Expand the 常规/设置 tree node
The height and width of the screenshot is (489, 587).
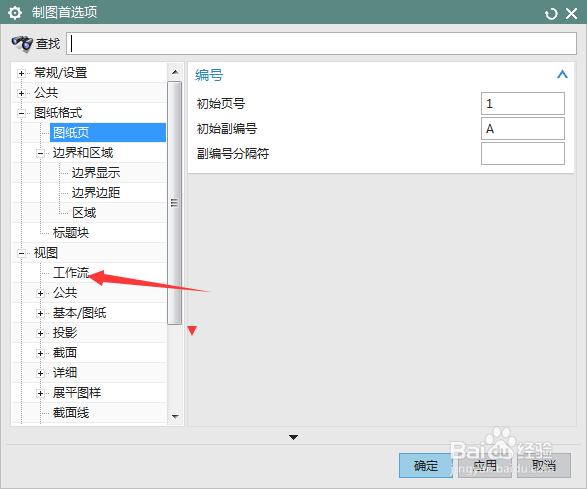21,73
